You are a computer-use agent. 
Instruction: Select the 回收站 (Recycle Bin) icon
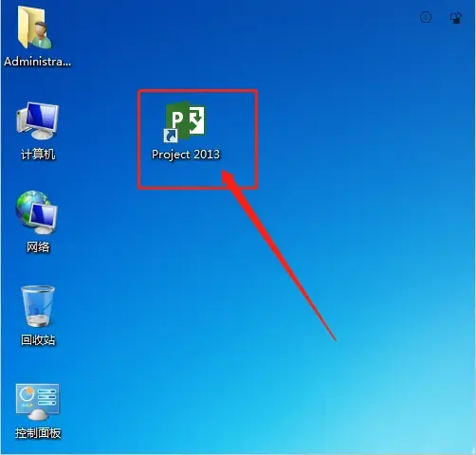pyautogui.click(x=38, y=306)
